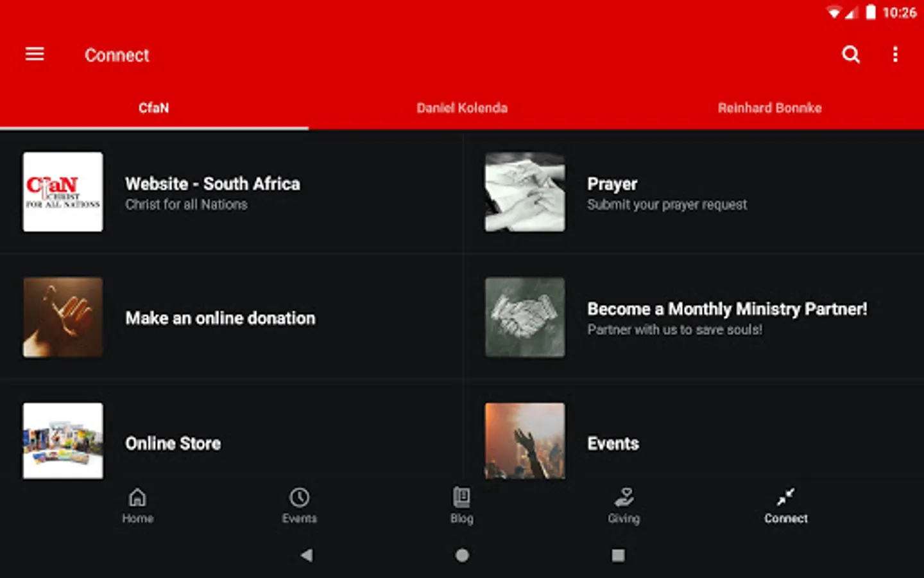Tap the handshake partner thumbnail
924x578 pixels.
coord(525,317)
